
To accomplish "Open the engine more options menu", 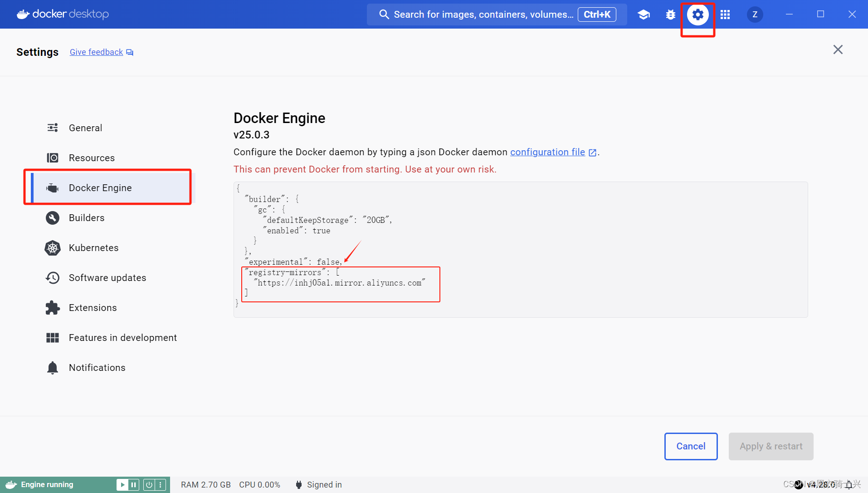I will tap(161, 485).
